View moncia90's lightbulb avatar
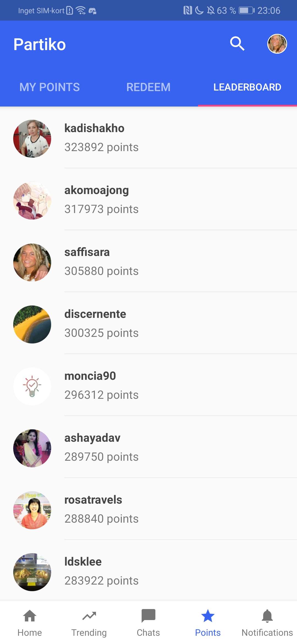The height and width of the screenshot is (644, 297). pyautogui.click(x=32, y=386)
